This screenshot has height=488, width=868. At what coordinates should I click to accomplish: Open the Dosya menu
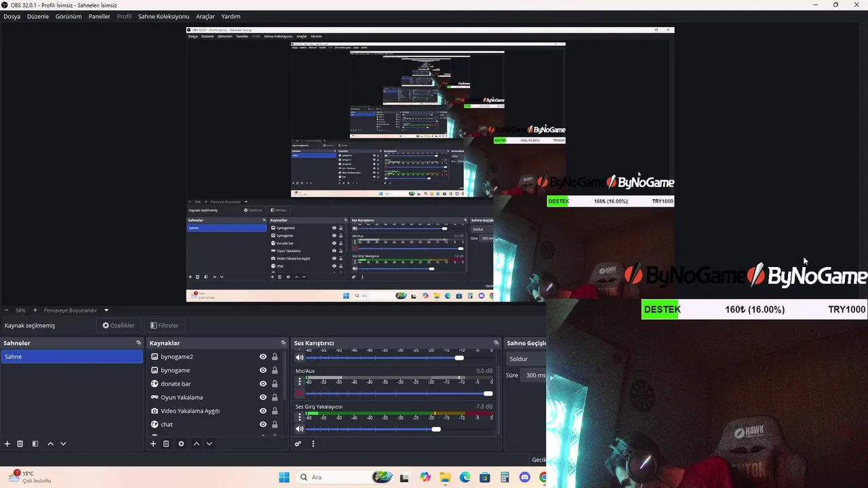click(x=12, y=16)
